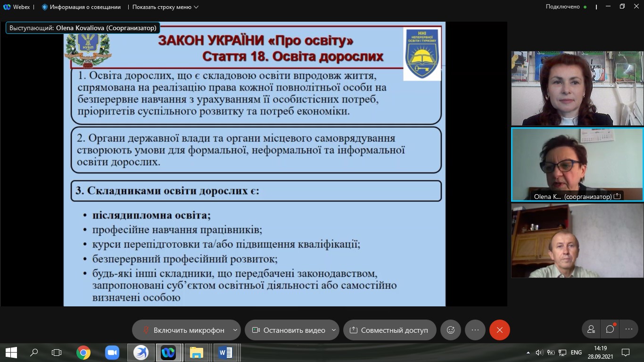This screenshot has height=362, width=644.
Task: Click the bullet about курси перепідготовки
Action: [x=226, y=244]
